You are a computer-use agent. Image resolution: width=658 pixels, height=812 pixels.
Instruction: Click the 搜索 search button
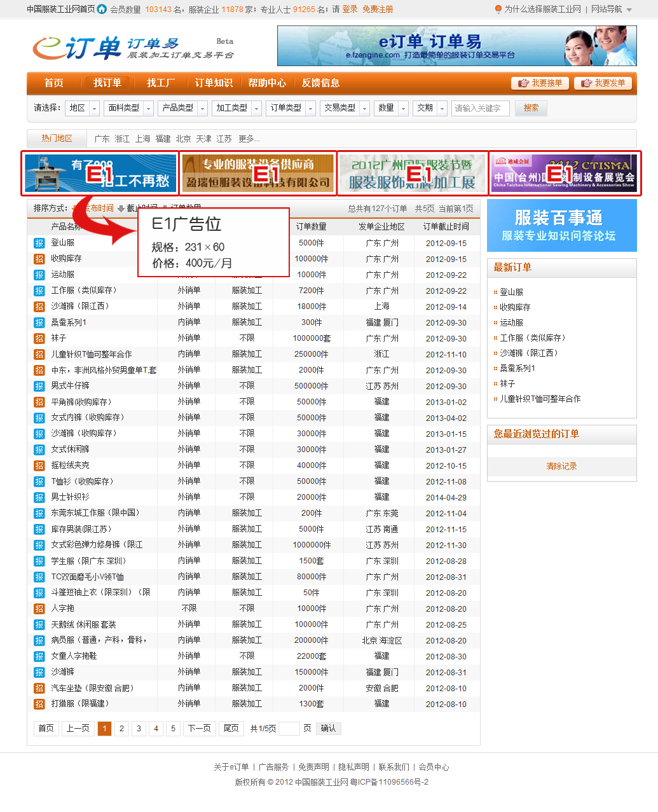tap(531, 109)
